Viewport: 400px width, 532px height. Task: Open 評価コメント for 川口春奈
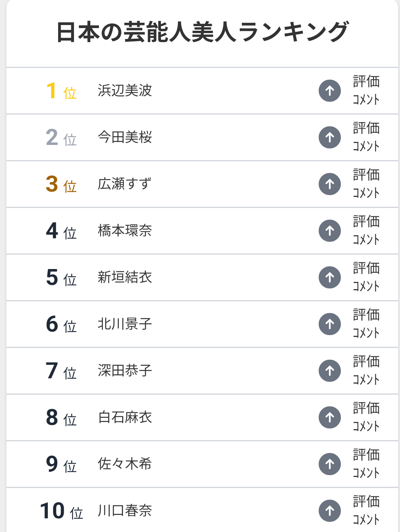click(x=366, y=510)
